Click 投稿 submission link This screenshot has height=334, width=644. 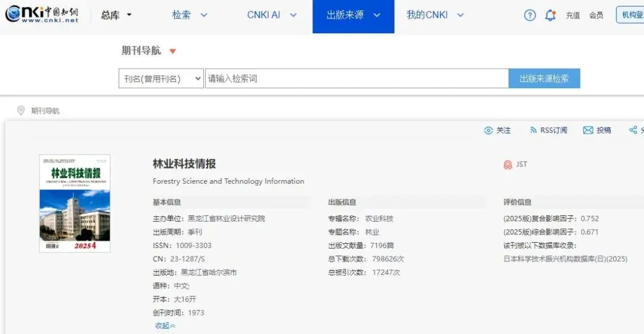tap(603, 130)
